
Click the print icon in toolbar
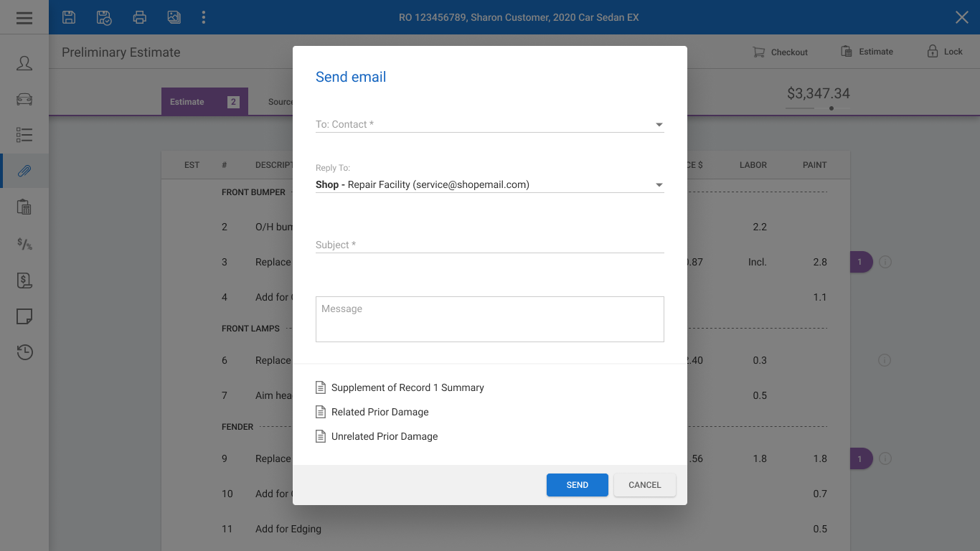click(139, 17)
